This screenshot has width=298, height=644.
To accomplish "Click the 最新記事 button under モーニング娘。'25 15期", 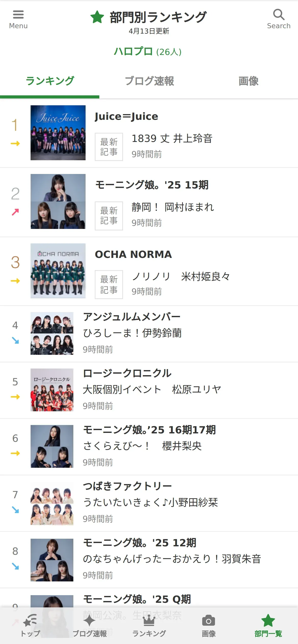I will pos(109,216).
